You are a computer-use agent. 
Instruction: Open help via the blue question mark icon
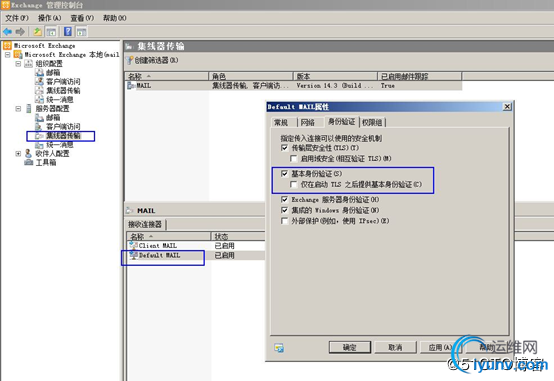[68, 32]
